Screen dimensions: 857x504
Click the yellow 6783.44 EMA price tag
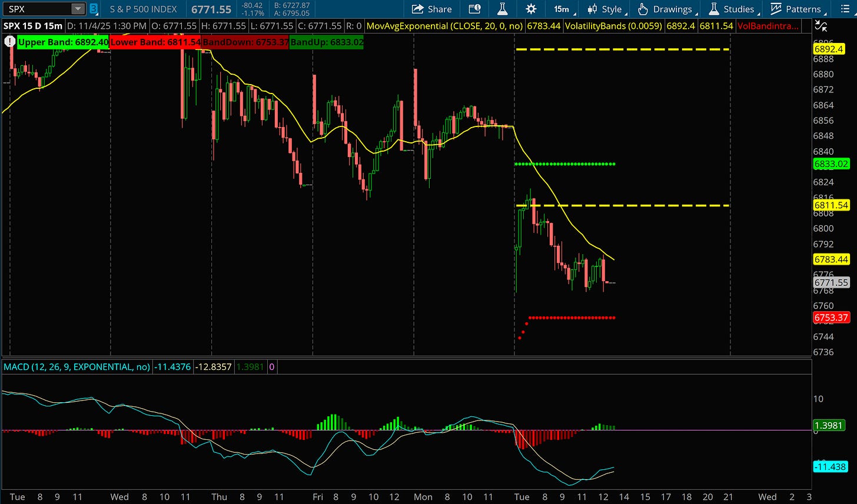pos(831,259)
